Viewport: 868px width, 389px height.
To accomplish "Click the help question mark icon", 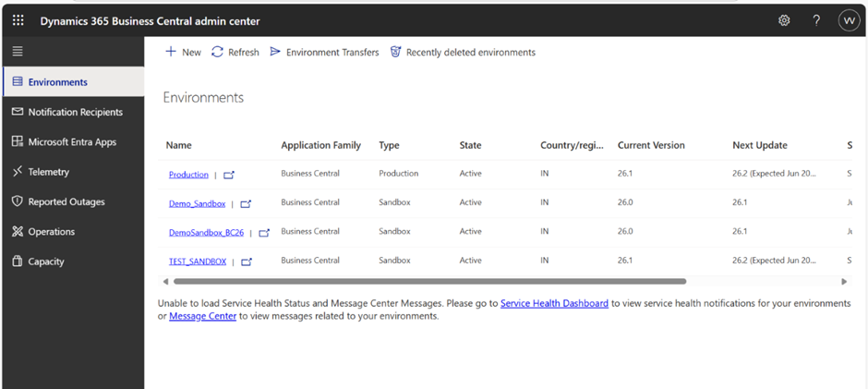I will click(x=816, y=20).
